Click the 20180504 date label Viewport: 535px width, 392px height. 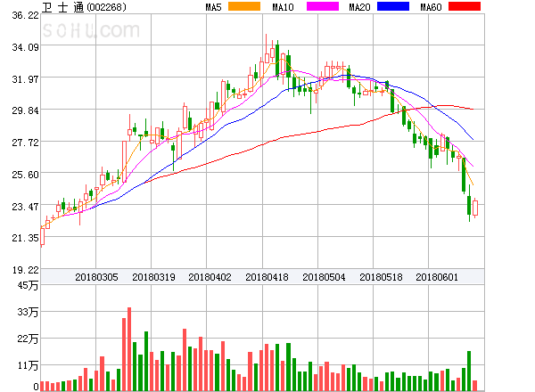point(324,277)
